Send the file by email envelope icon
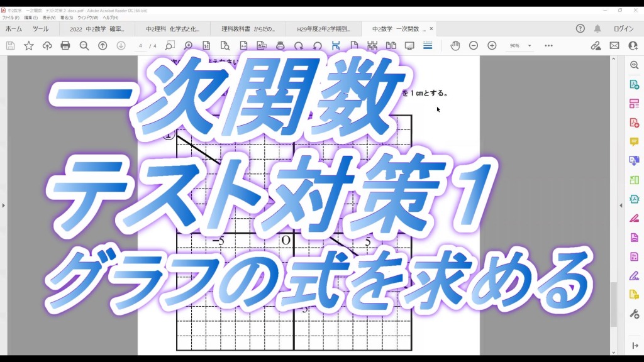Image resolution: width=644 pixels, height=362 pixels. click(x=614, y=46)
